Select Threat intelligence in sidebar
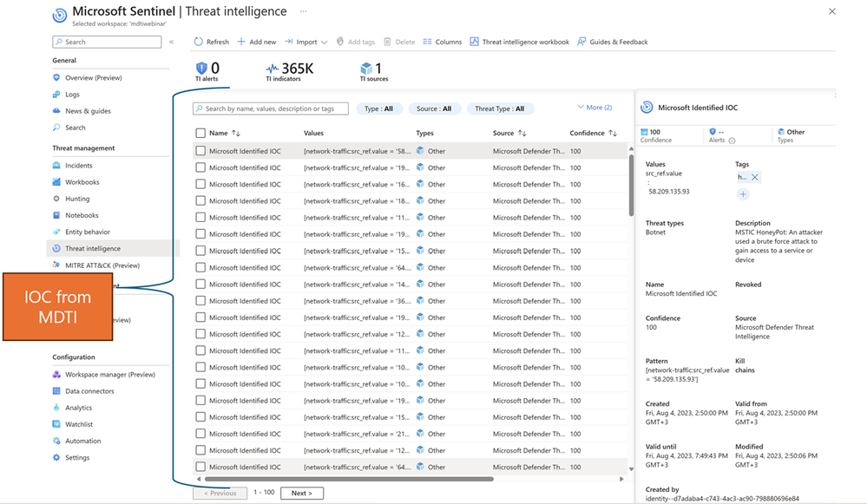The width and height of the screenshot is (867, 504). point(92,248)
